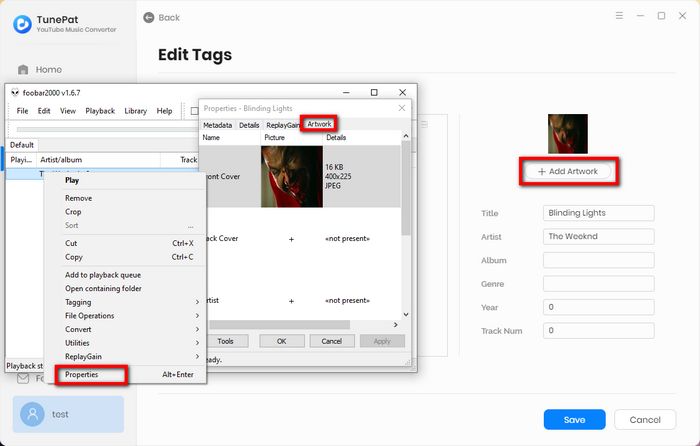700x446 pixels.
Task: Click the envelope feedback icon in sidebar
Action: 23,379
